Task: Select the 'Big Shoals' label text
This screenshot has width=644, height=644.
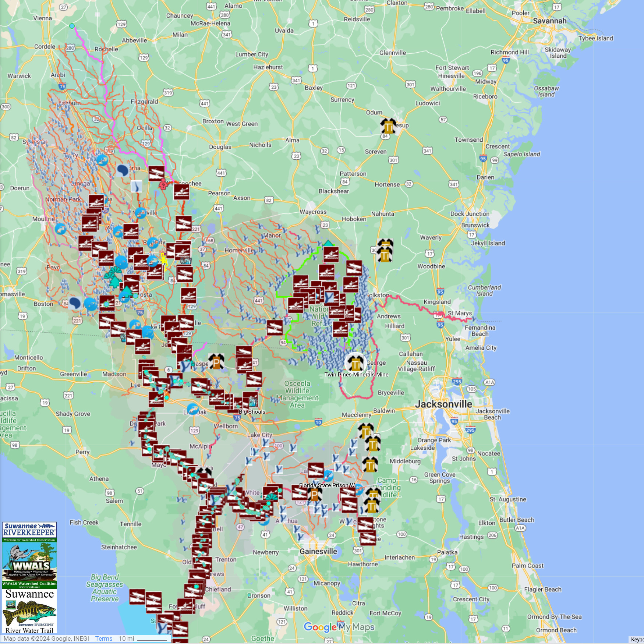Action: click(252, 412)
